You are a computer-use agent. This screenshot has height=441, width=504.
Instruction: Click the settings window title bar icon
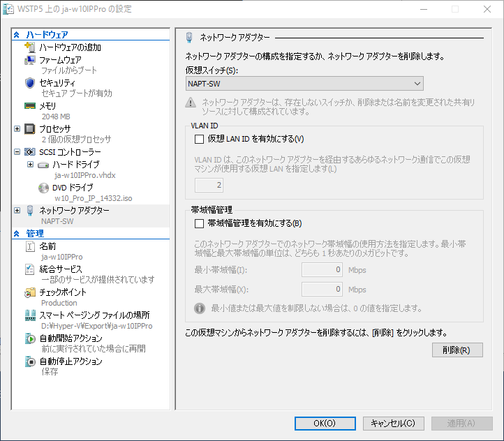(x=8, y=9)
